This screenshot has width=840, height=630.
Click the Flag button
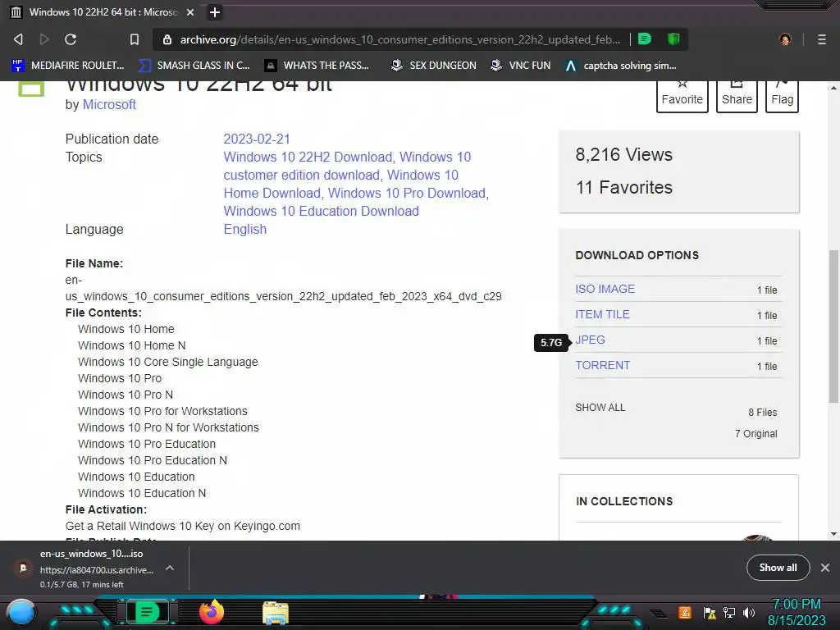(782, 96)
